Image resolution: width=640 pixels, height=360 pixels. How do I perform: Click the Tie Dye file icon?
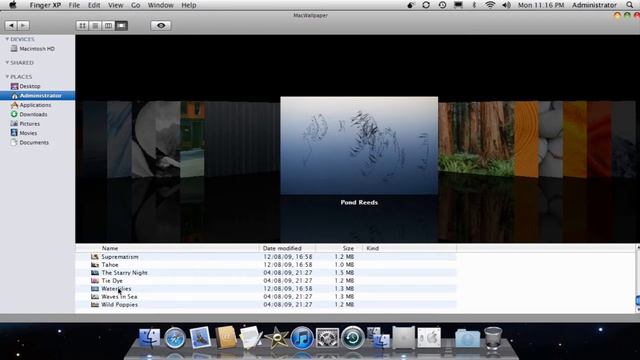pos(95,281)
